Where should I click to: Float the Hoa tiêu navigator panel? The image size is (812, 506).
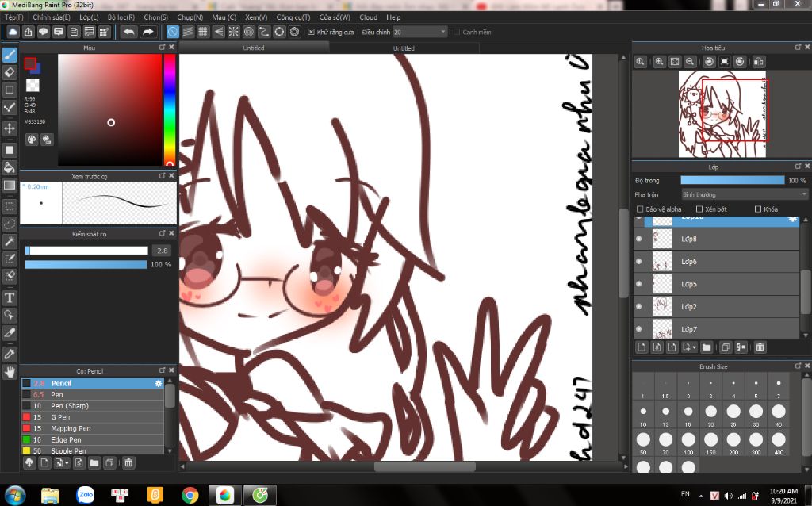click(x=798, y=47)
